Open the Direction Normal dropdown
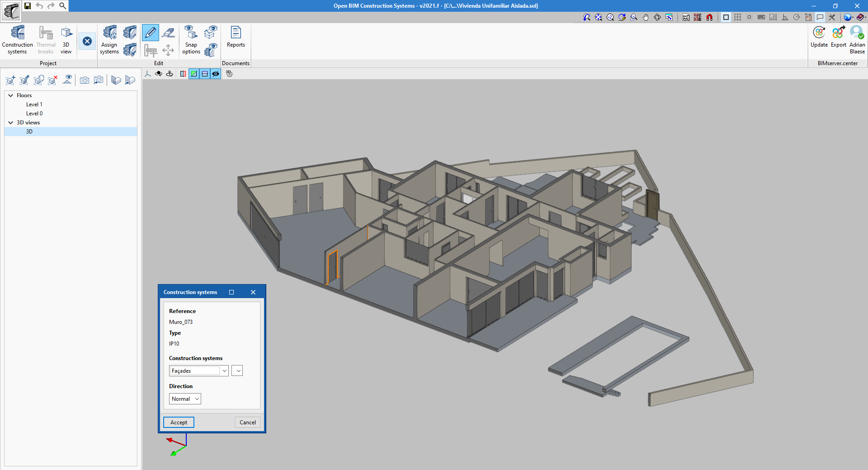This screenshot has height=470, width=868. click(x=185, y=399)
